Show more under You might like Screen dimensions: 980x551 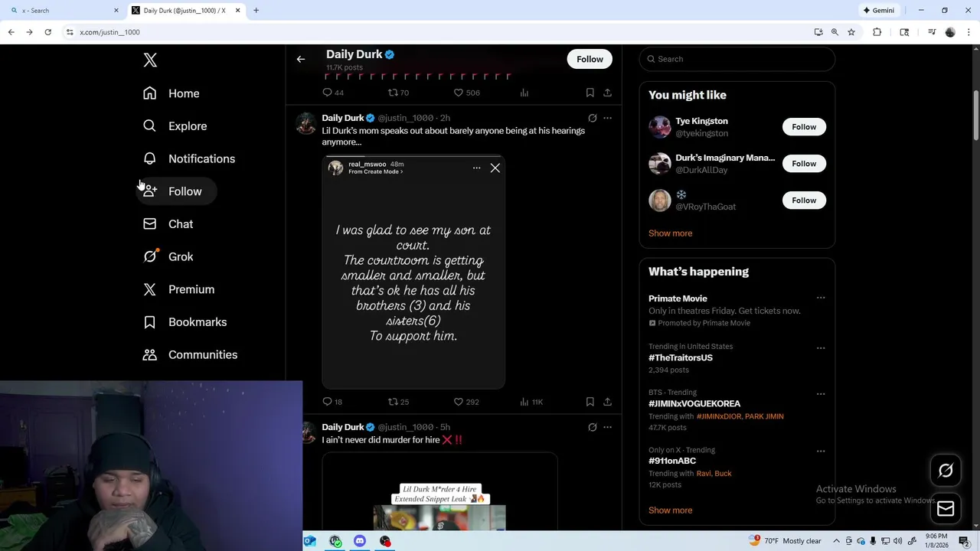[x=670, y=233]
